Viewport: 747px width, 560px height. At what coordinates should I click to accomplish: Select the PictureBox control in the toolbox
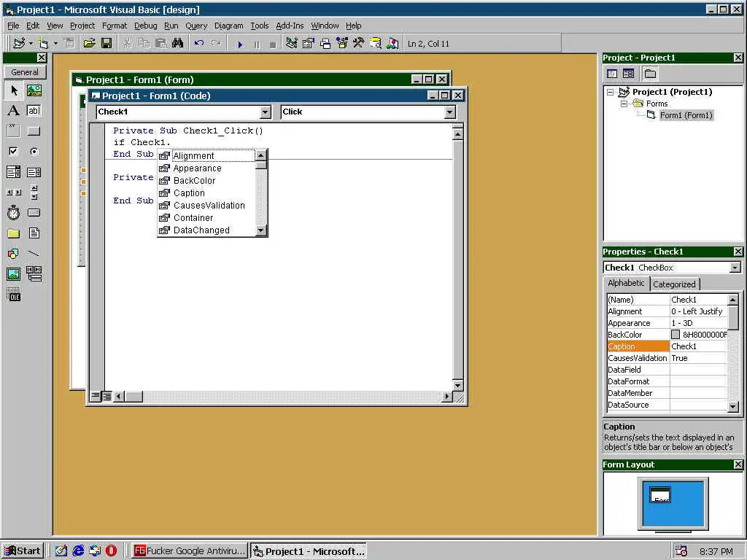pos(34,90)
